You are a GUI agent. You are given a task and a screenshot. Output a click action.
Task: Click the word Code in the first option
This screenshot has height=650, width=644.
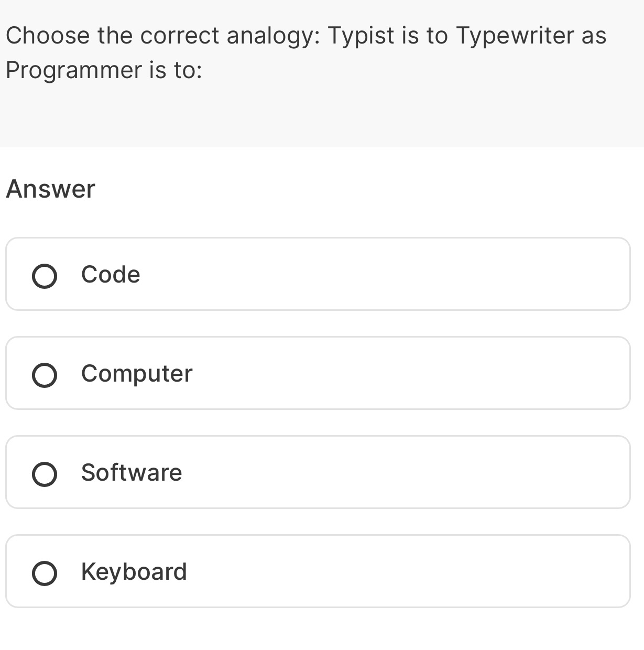tap(110, 275)
